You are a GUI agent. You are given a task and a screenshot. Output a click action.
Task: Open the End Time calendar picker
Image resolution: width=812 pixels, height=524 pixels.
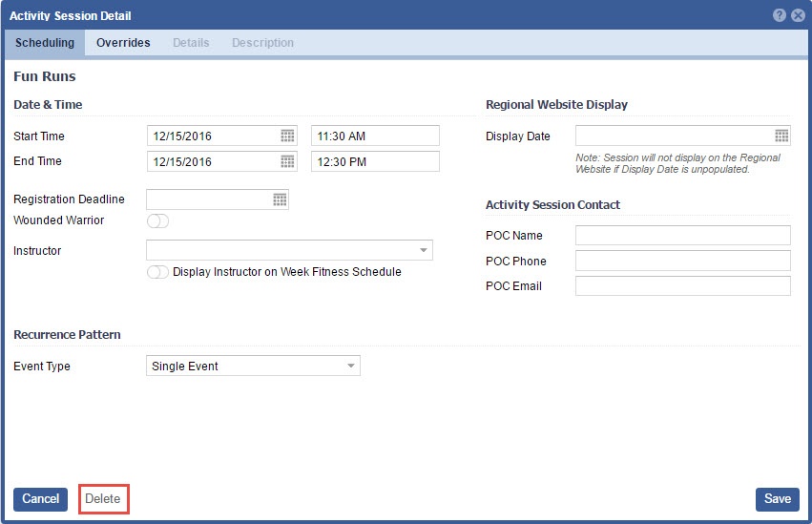point(287,161)
